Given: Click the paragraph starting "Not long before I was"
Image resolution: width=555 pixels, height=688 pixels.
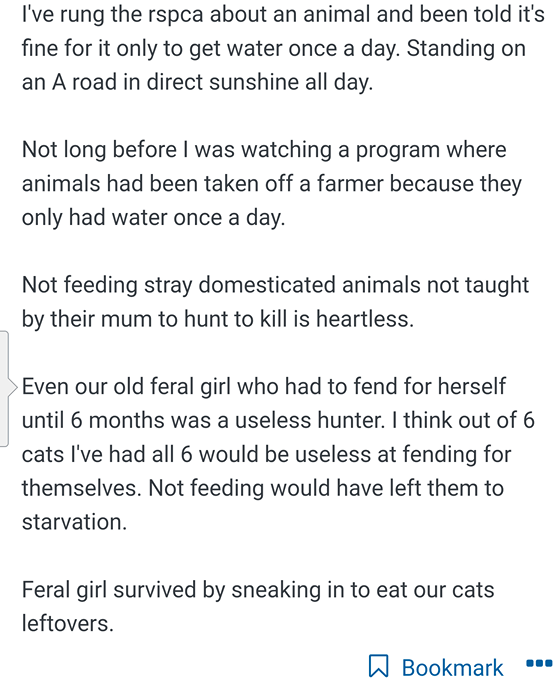Looking at the screenshot, I should (272, 183).
